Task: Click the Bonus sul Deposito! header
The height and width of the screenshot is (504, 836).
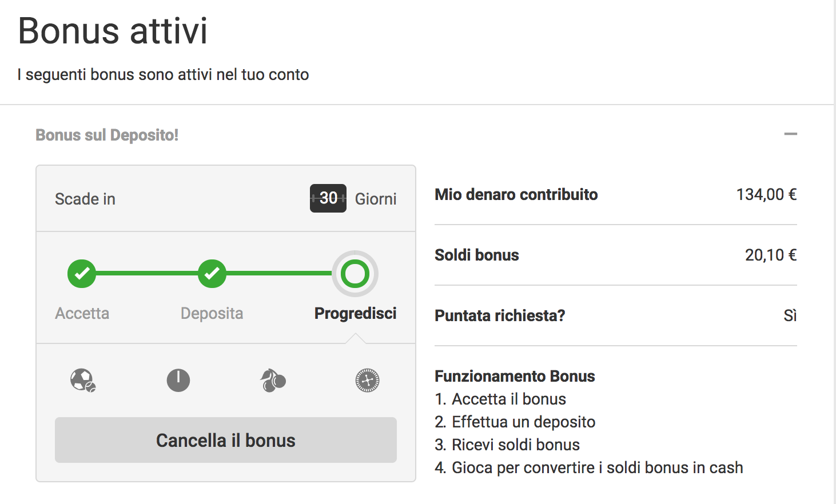Action: pos(107,135)
